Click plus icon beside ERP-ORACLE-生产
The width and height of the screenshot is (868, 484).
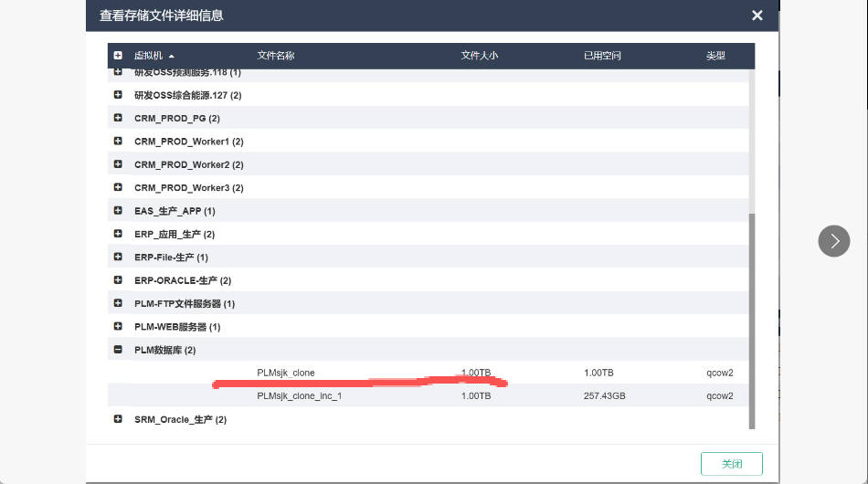pyautogui.click(x=118, y=280)
